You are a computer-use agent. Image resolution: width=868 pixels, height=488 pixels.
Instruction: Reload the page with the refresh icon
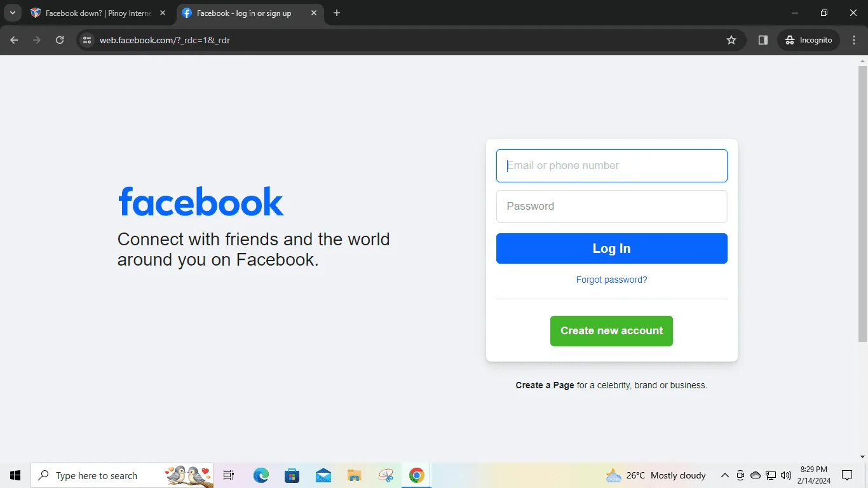point(60,40)
